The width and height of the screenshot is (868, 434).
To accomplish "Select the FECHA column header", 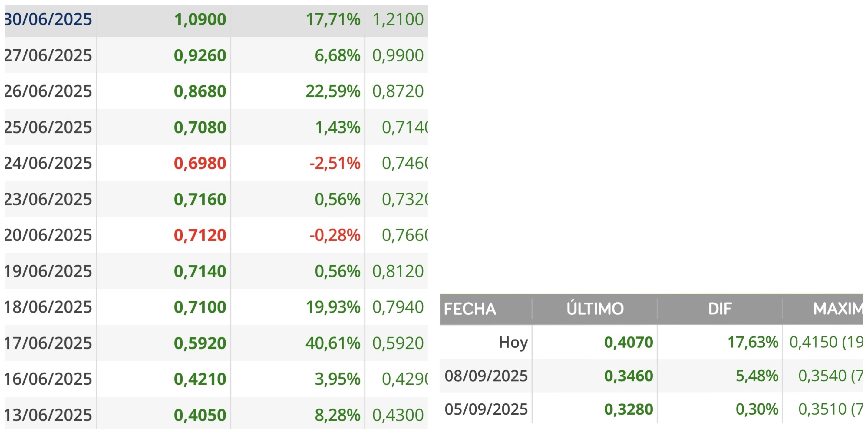I will 470,309.
